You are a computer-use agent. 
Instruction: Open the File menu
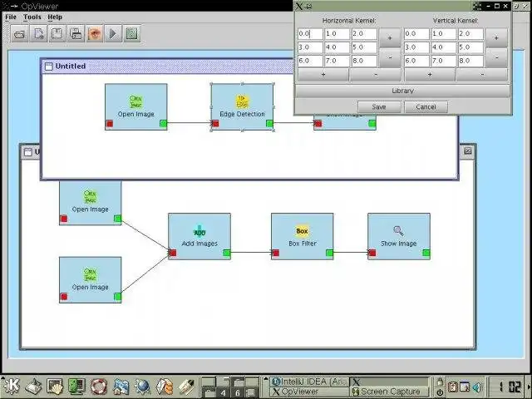point(11,17)
